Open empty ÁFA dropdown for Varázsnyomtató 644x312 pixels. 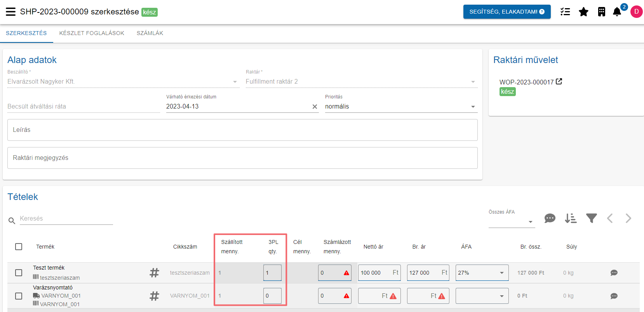[482, 296]
